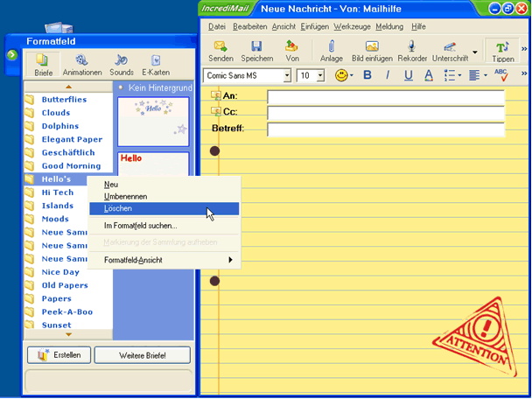This screenshot has height=399, width=532.
Task: Click the text alignment icon
Action: tap(474, 75)
